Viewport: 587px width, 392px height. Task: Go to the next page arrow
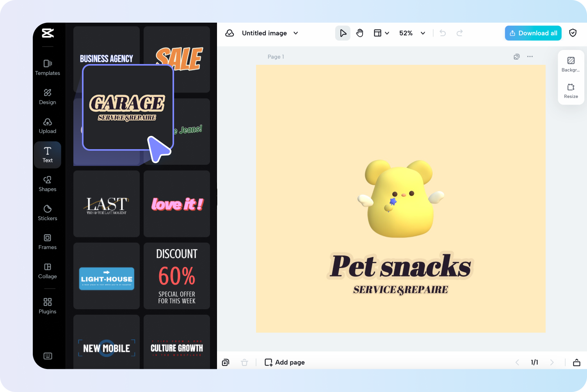552,362
